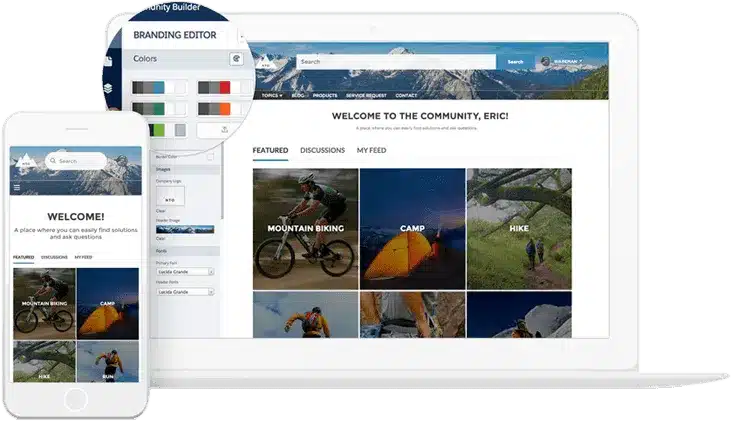Clear the header image

(x=161, y=239)
